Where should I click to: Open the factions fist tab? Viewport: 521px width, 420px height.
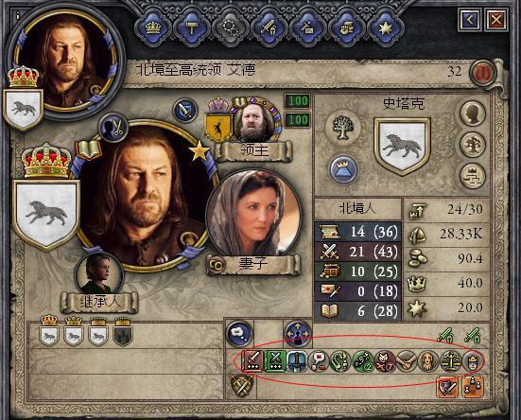click(347, 28)
